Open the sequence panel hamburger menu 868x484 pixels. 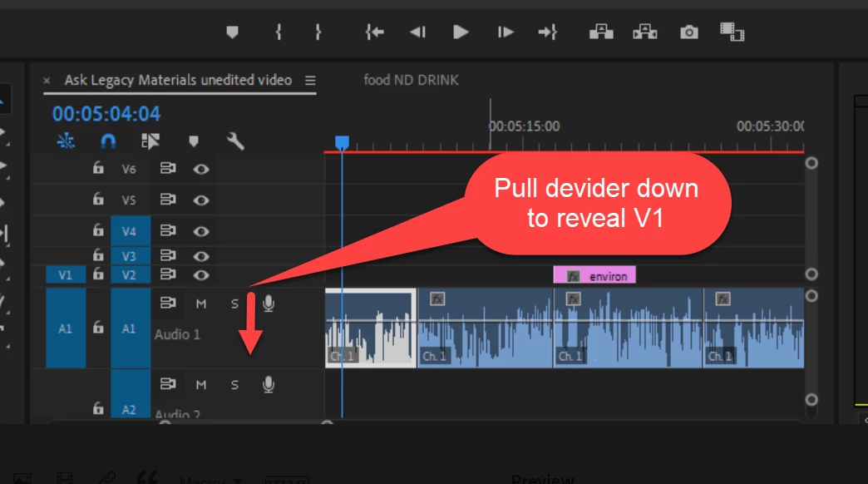pyautogui.click(x=311, y=81)
